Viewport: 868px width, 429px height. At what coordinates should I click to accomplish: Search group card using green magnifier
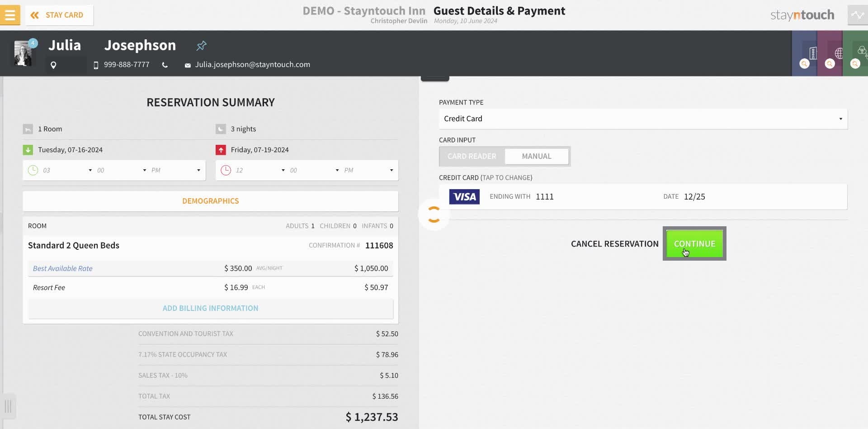(855, 64)
